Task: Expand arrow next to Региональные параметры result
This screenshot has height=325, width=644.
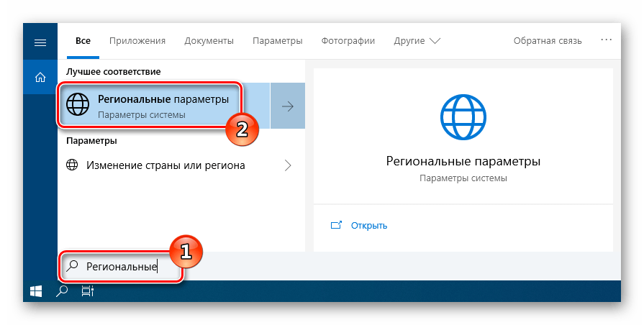Action: (x=288, y=106)
